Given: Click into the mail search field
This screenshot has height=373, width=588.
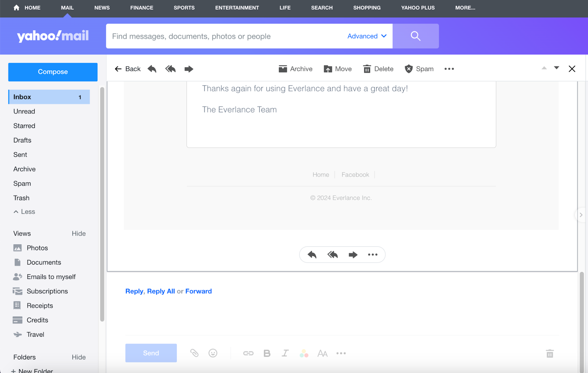Looking at the screenshot, I should 224,36.
